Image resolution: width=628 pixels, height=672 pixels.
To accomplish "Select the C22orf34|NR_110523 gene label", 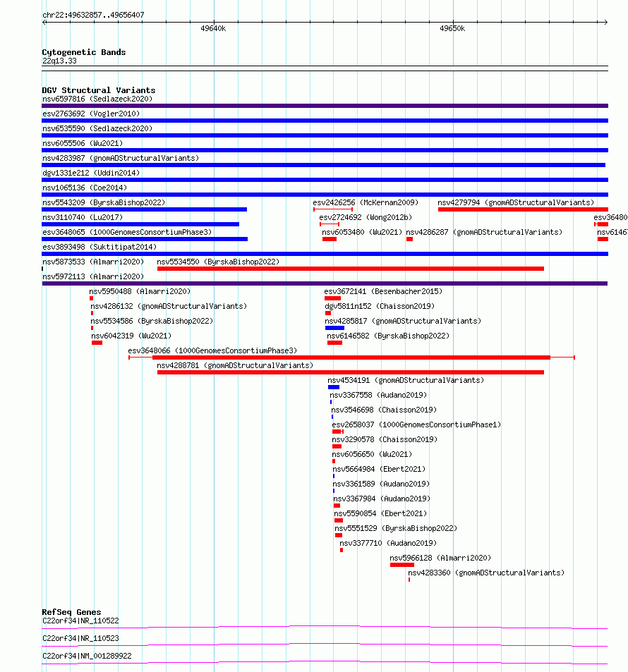I will coord(80,639).
